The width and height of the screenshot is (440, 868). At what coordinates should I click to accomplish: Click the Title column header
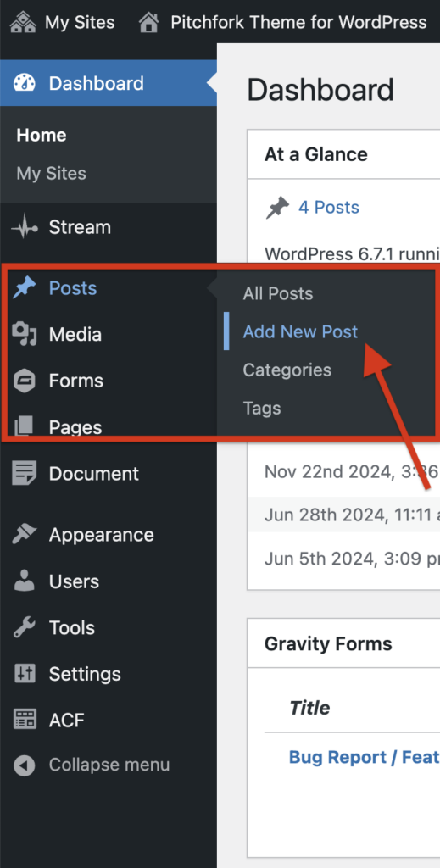(309, 708)
